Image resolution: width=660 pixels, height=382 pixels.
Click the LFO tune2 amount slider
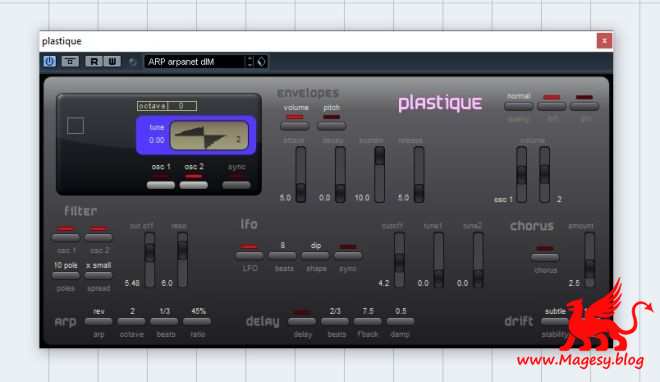click(478, 260)
